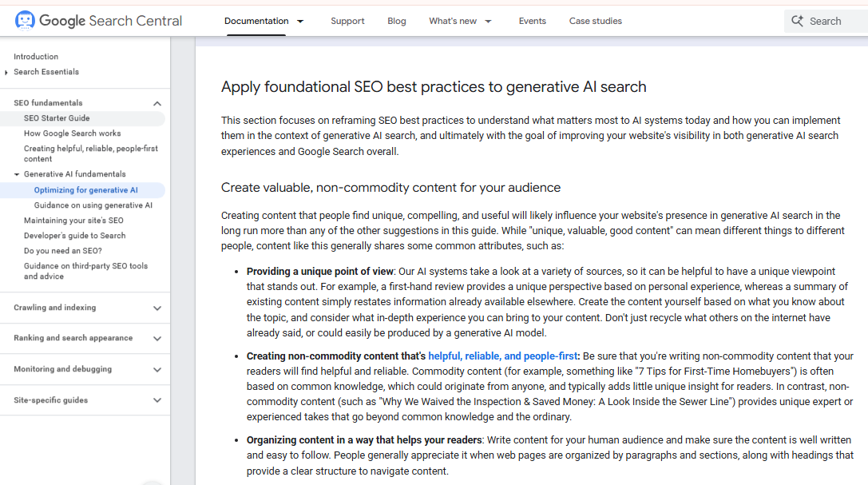Go to the Blog tab
Screen dimensions: 868x485
click(x=396, y=21)
